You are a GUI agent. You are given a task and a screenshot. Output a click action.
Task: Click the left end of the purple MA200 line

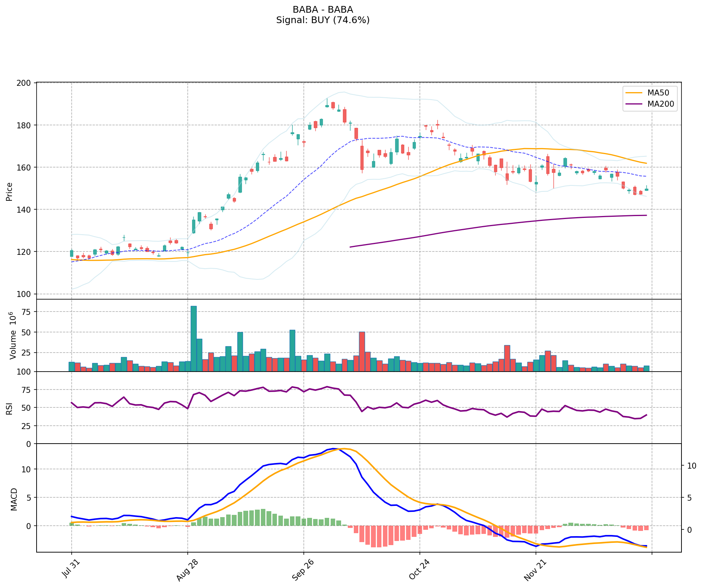tap(350, 247)
